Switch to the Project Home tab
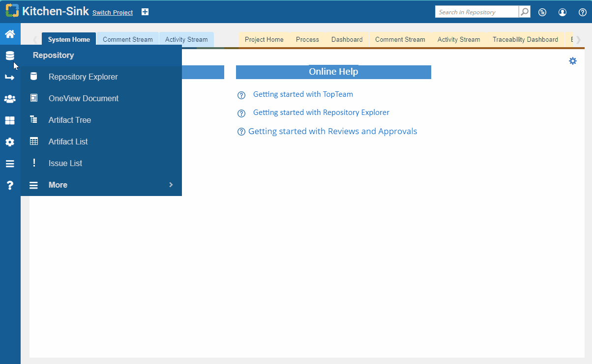The width and height of the screenshot is (592, 364). click(x=264, y=39)
